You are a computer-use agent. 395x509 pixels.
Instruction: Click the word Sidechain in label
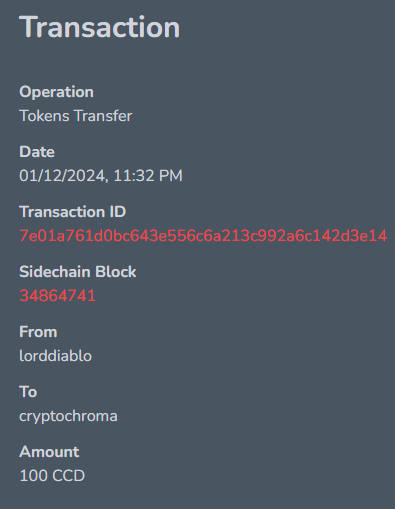(55, 272)
